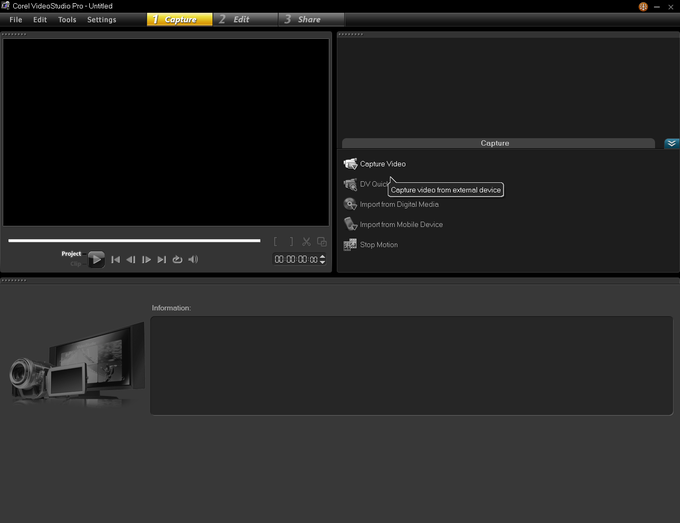Click the Import from Mobile Device icon
This screenshot has height=523, width=680.
pos(350,224)
